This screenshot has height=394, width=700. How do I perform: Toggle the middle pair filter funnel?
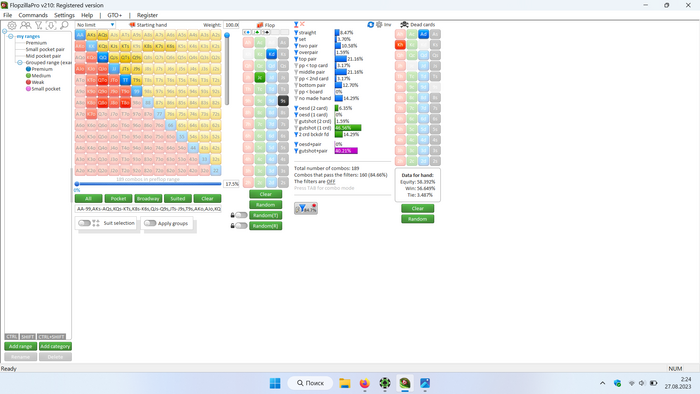(x=296, y=72)
